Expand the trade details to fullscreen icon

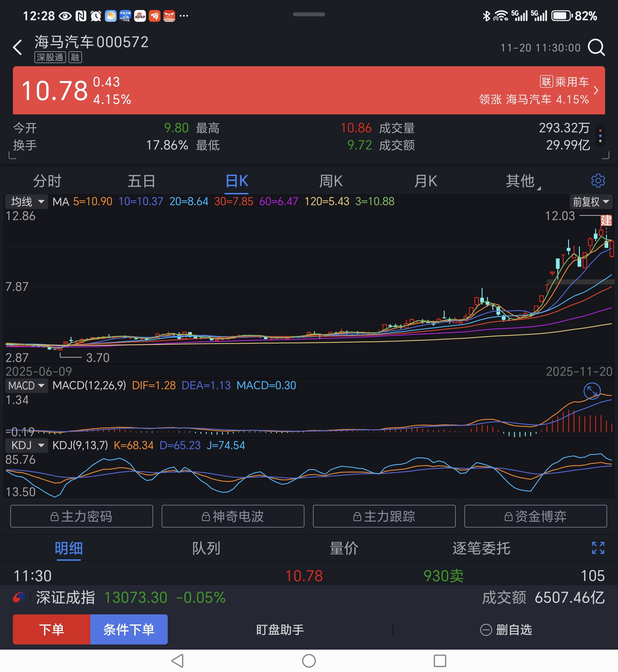tap(598, 548)
